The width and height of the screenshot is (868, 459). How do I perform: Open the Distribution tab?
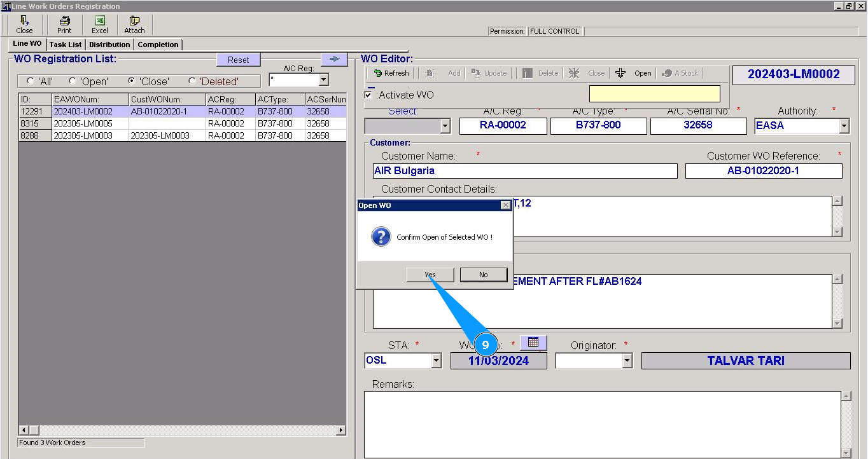(109, 45)
